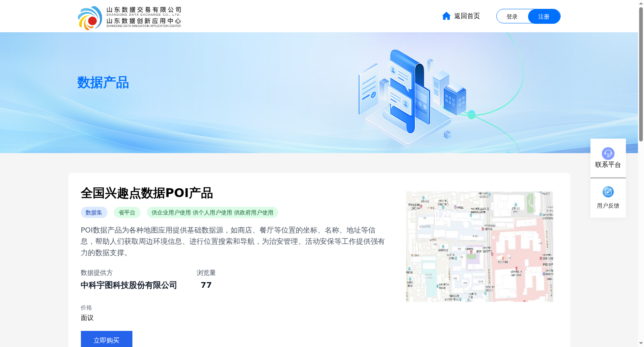Click the Shandong Data Exchange logo

pos(129,18)
